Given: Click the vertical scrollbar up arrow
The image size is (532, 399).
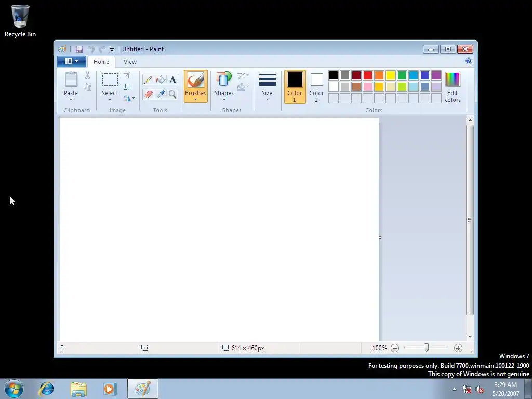Looking at the screenshot, I should click(x=470, y=120).
